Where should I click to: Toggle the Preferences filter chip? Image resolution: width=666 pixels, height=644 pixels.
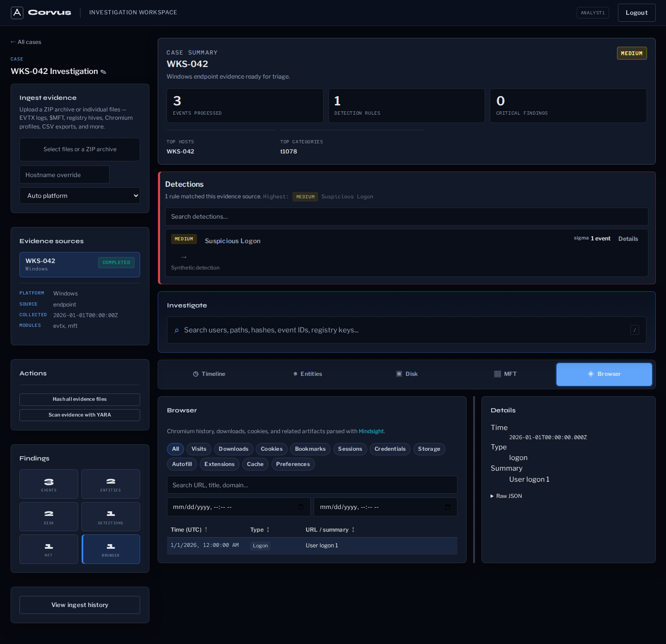click(x=293, y=464)
